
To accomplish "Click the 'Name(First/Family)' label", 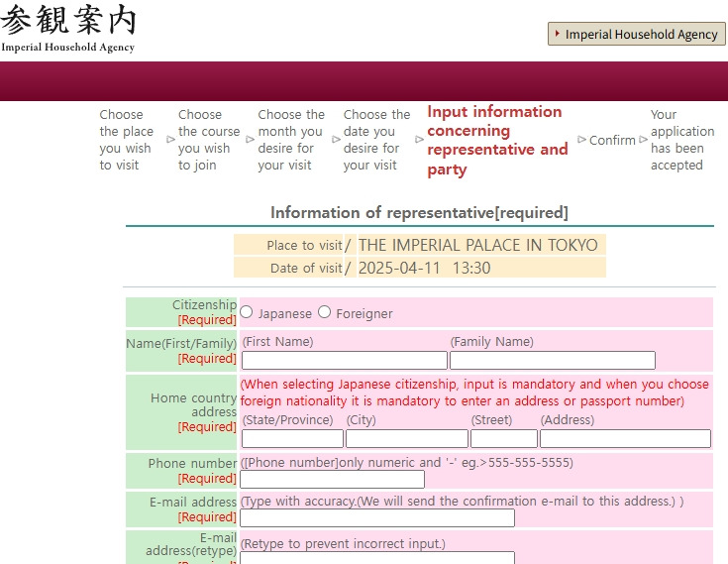I will coord(181,343).
